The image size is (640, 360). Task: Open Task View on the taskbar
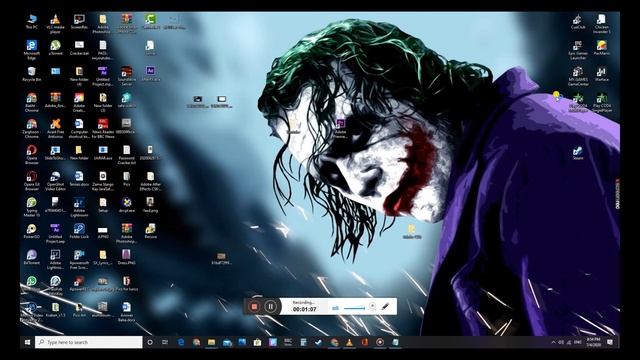point(165,342)
